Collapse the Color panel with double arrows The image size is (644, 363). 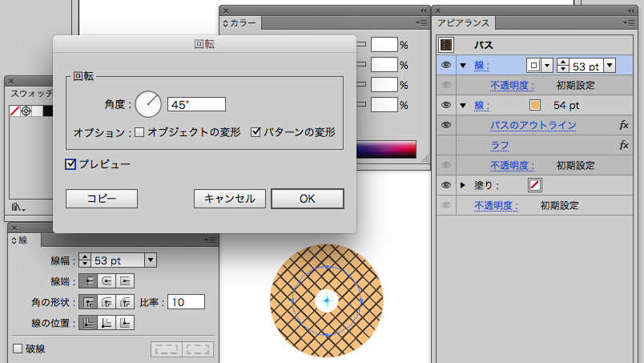coord(423,10)
